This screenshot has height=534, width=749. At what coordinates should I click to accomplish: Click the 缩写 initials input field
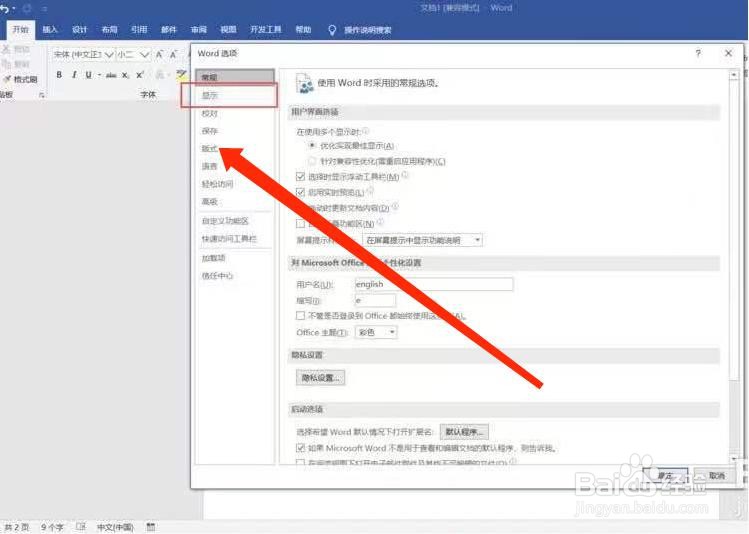point(375,300)
